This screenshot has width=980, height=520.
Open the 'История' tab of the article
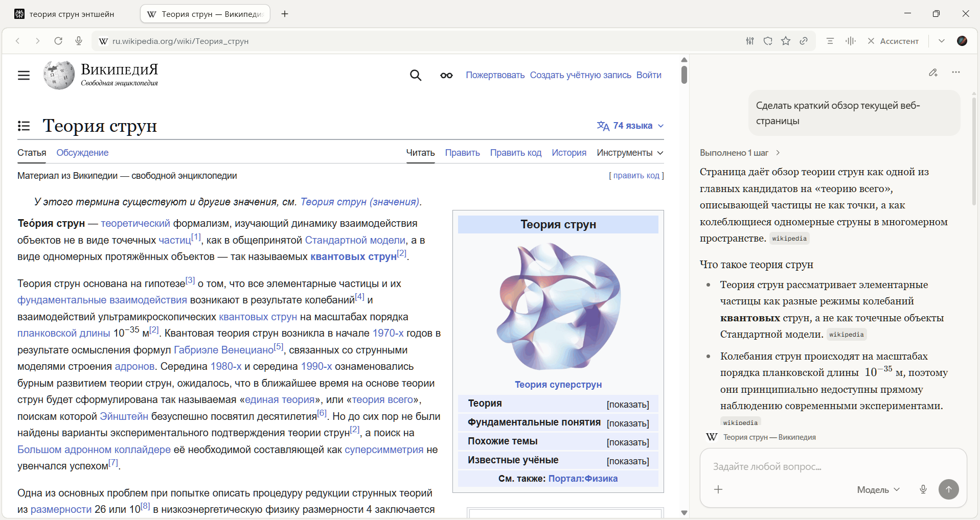(568, 153)
